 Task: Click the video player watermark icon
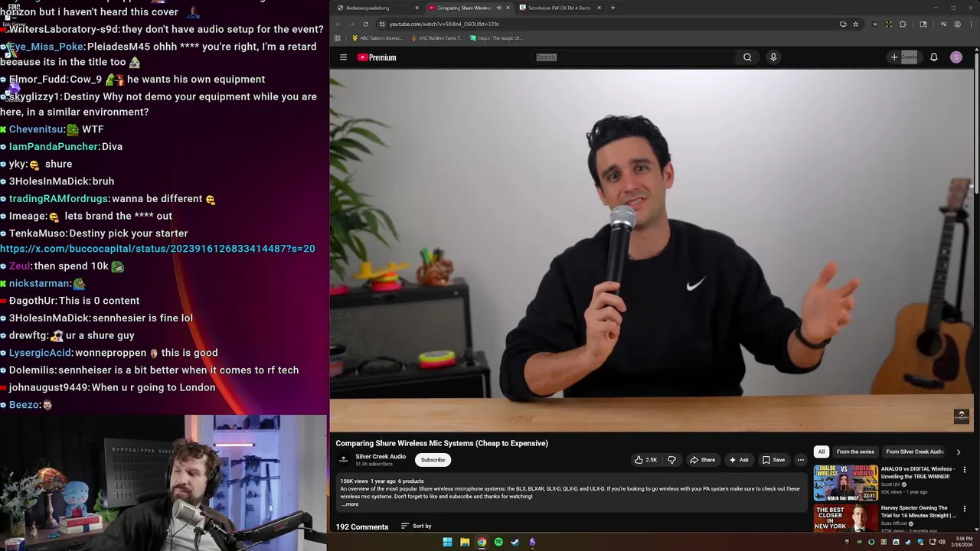[x=962, y=416]
